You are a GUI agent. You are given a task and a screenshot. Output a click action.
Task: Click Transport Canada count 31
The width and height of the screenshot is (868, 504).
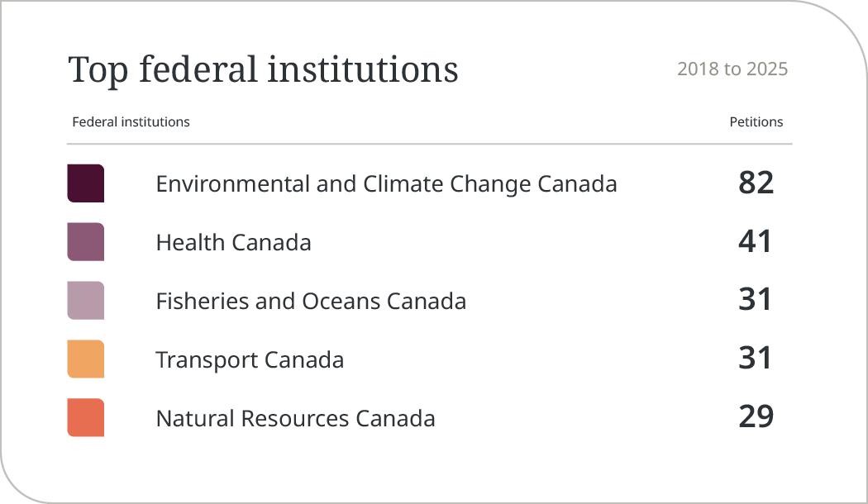755,359
